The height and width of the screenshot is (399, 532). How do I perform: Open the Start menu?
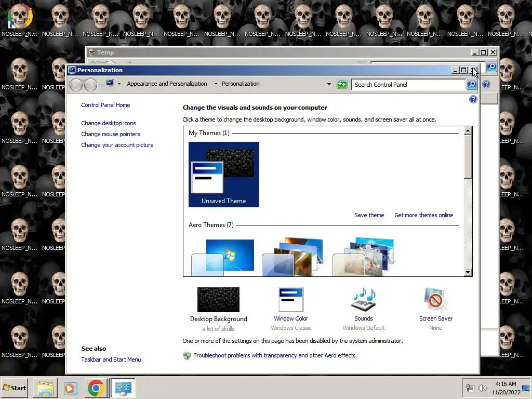pos(14,388)
